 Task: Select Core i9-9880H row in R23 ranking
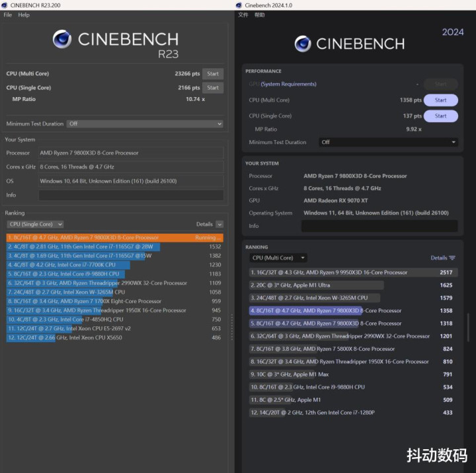tap(115, 274)
